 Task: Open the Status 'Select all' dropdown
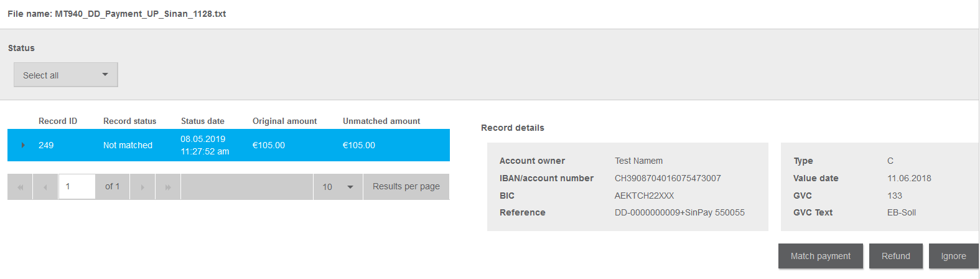66,75
